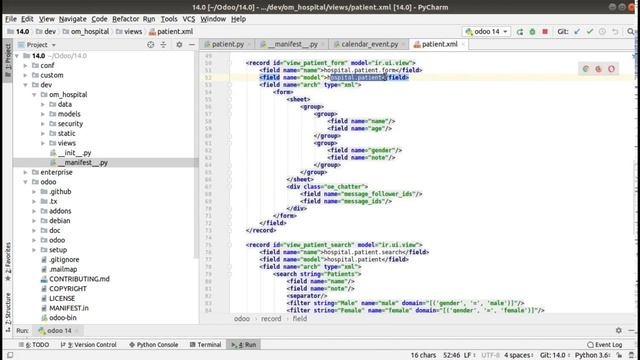Hide the Project panel with minus icon
Screen dimensions: 640x360
192,44
